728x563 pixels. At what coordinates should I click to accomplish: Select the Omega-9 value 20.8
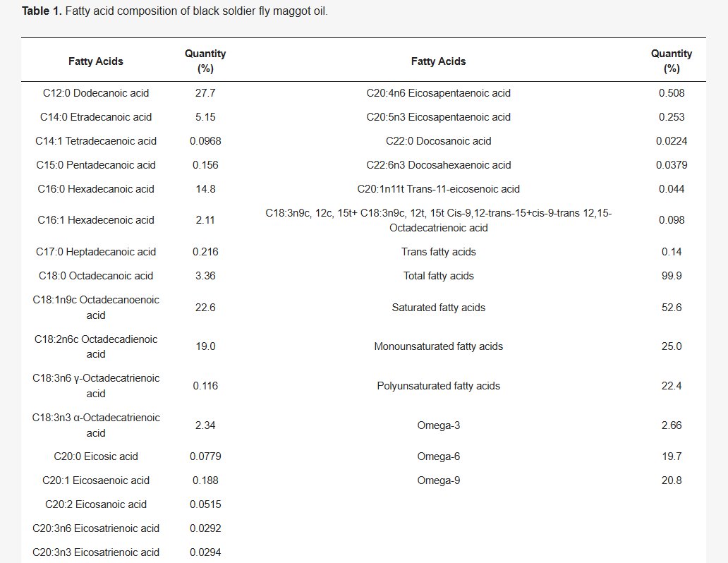[671, 480]
